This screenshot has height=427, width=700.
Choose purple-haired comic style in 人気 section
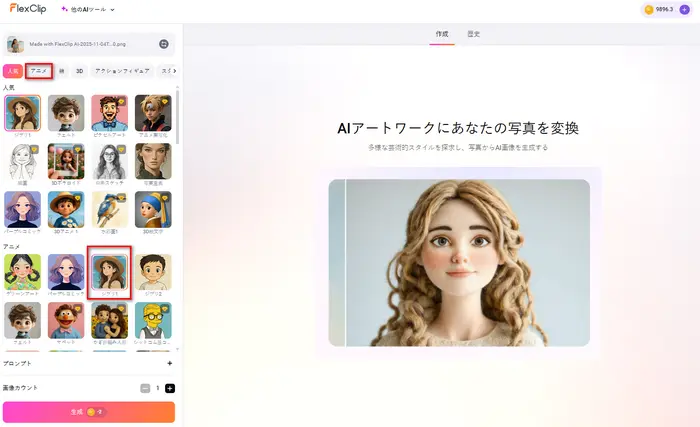[x=22, y=209]
